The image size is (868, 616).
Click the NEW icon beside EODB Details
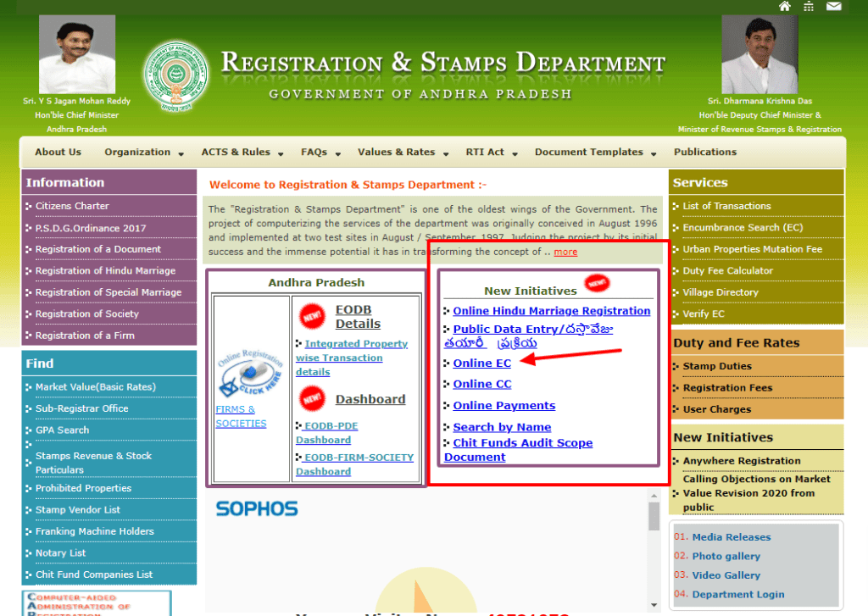(x=312, y=315)
